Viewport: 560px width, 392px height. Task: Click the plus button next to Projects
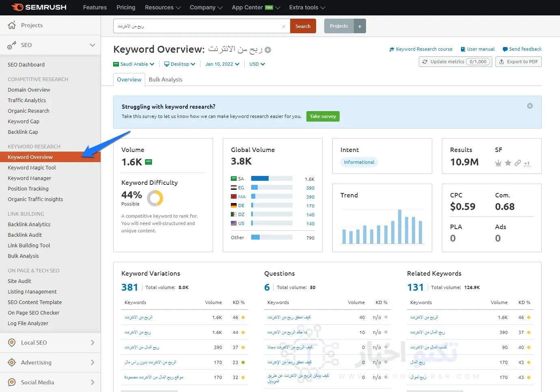tap(360, 26)
